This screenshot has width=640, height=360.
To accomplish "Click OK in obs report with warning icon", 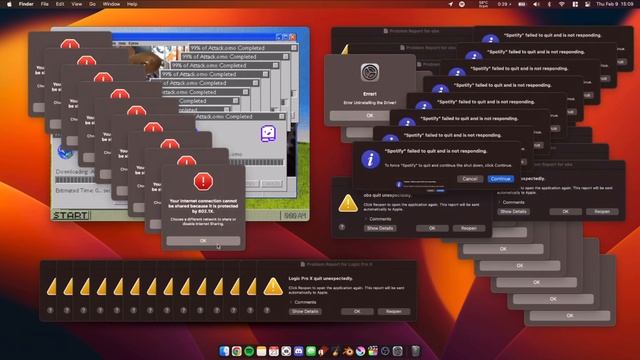I will tap(432, 228).
